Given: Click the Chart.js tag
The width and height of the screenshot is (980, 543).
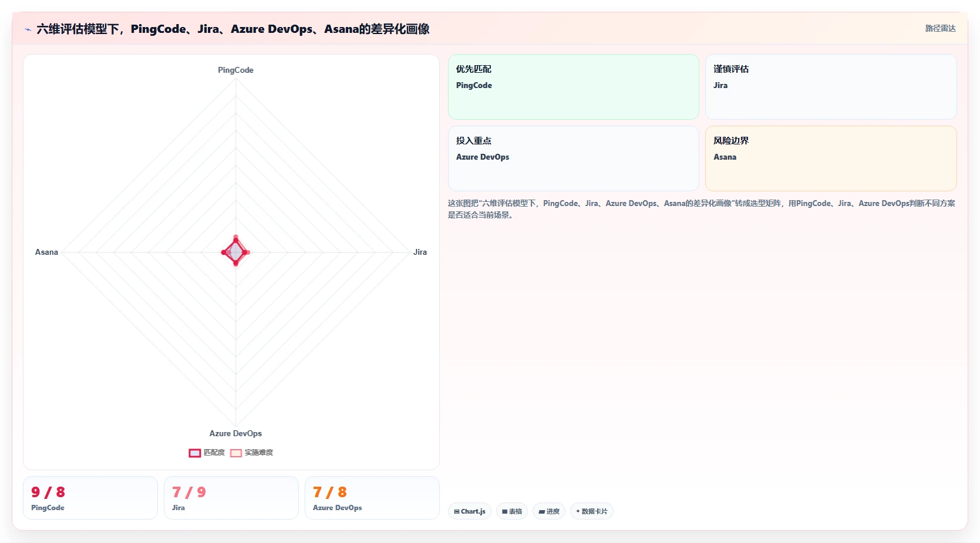Looking at the screenshot, I should 470,511.
